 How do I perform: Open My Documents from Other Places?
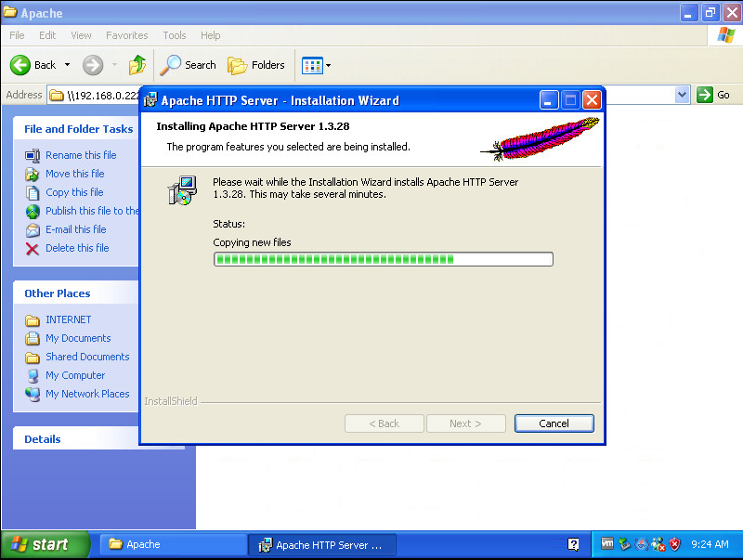pos(78,338)
